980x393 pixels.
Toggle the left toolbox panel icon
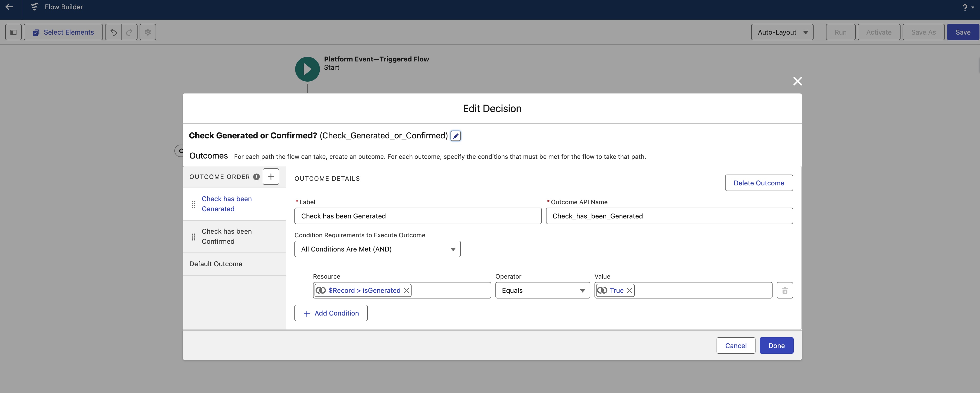click(13, 32)
